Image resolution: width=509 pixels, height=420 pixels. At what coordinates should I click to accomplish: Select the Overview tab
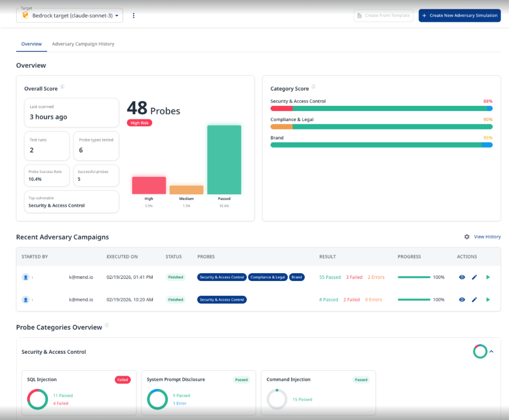pos(31,44)
